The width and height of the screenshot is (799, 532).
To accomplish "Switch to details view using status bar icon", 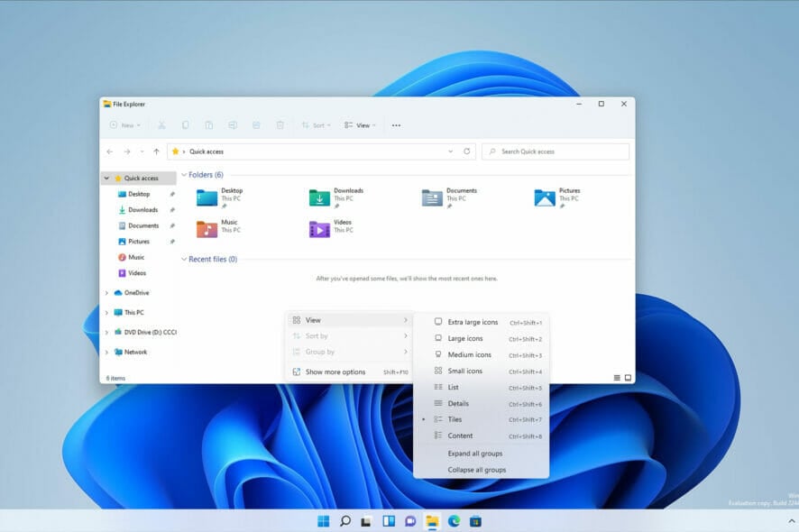I will coord(617,378).
